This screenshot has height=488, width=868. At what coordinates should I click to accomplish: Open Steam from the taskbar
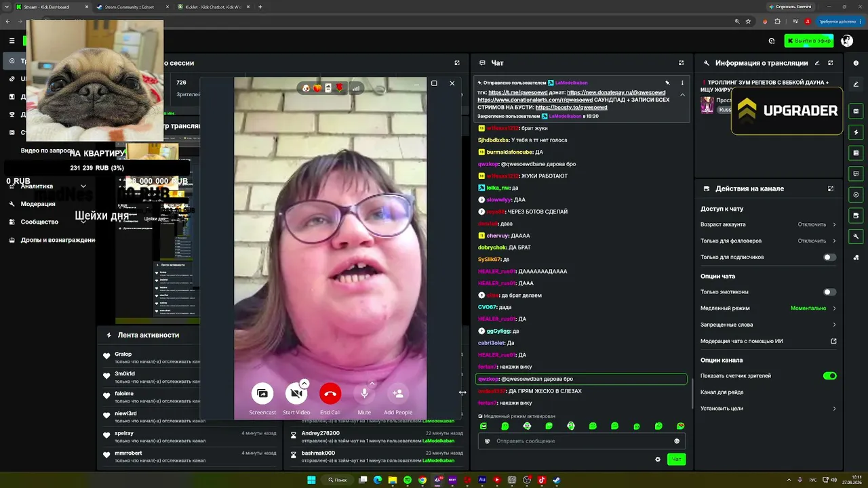click(x=557, y=480)
